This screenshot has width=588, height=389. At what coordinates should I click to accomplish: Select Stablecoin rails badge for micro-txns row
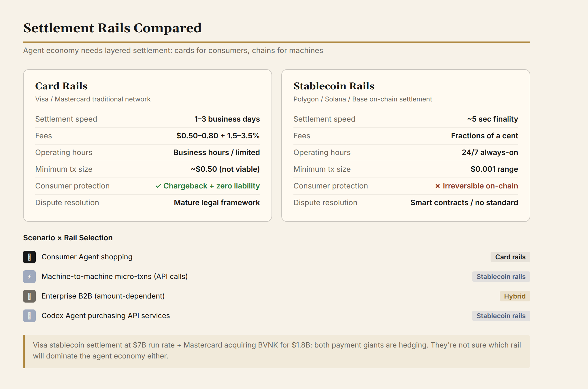click(x=501, y=277)
